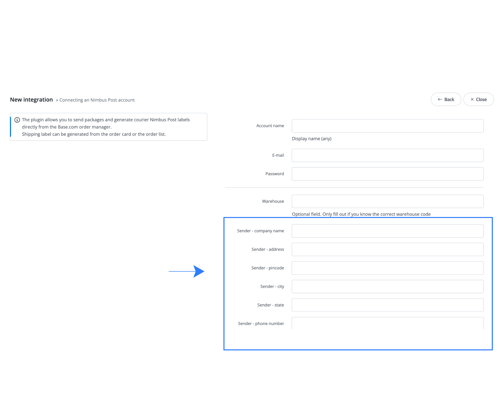Click the Sender - company name field
The width and height of the screenshot is (504, 420).
[388, 231]
